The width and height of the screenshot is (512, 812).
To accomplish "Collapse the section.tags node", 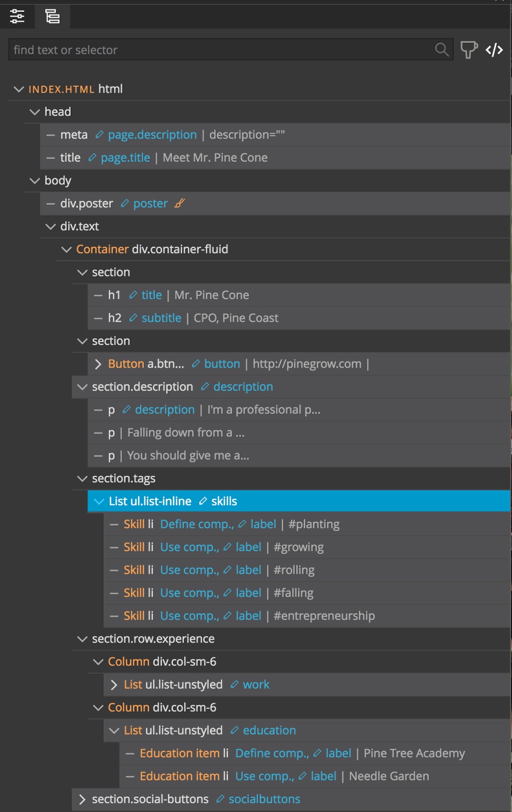I will [x=82, y=478].
